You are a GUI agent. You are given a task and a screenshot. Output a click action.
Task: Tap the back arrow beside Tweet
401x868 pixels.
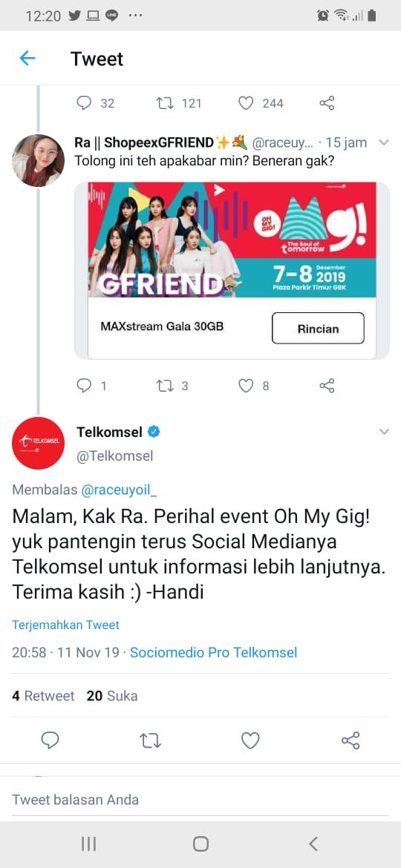coord(27,58)
